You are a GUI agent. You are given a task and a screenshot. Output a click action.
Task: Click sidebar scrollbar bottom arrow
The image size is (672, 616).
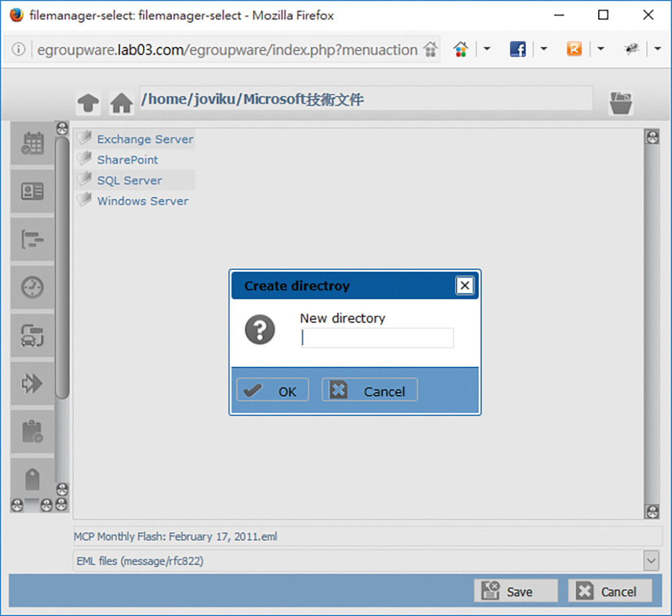coord(62,489)
